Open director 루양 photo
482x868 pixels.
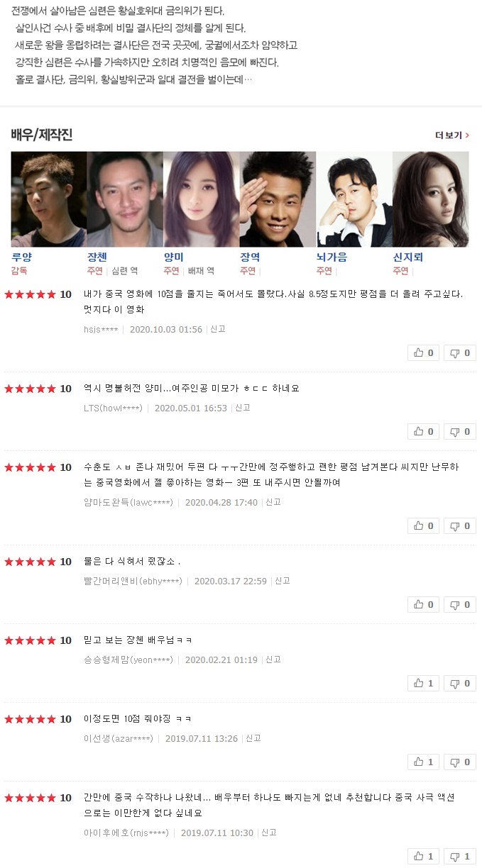pos(49,199)
